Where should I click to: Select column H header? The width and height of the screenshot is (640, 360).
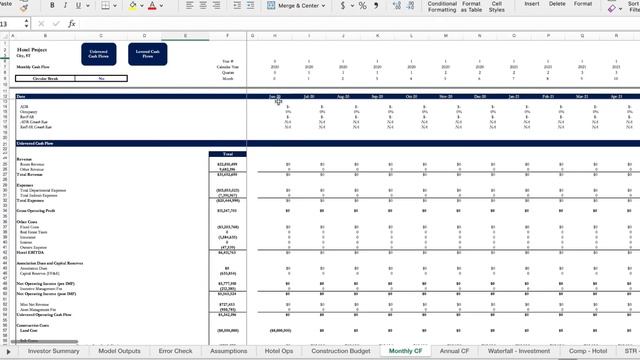point(275,36)
